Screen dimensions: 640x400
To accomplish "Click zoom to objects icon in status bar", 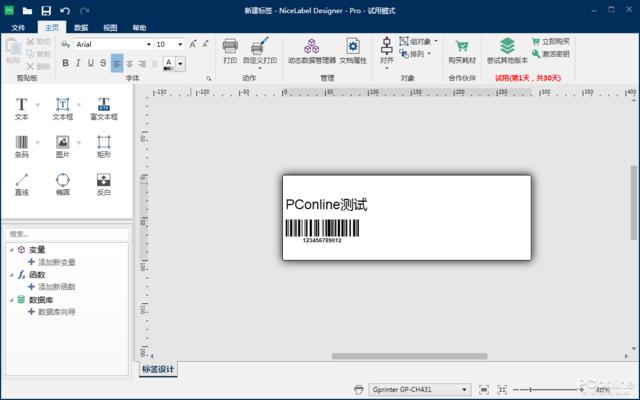I will pyautogui.click(x=502, y=390).
